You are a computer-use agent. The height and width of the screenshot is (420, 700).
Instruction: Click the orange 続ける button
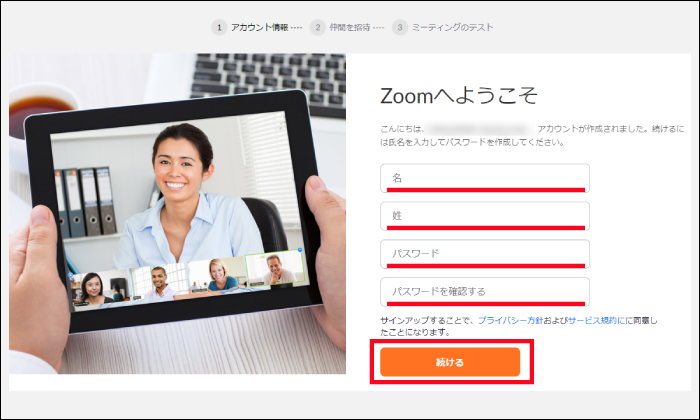[450, 362]
